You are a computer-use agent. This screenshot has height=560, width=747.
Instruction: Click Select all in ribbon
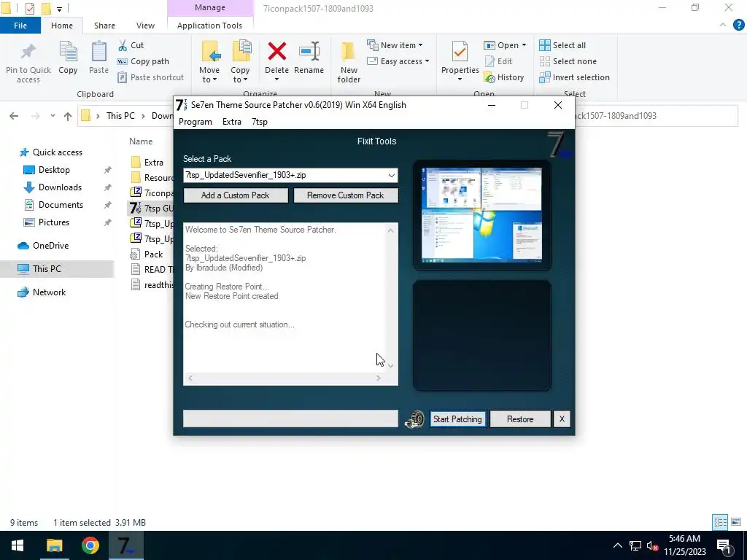(562, 45)
